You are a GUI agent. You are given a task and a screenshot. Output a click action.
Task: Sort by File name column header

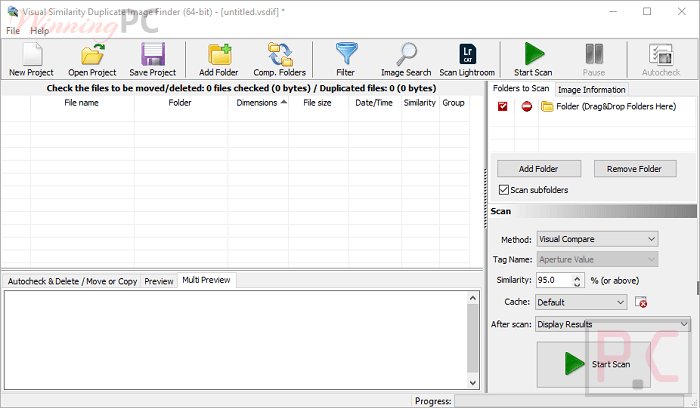click(82, 103)
